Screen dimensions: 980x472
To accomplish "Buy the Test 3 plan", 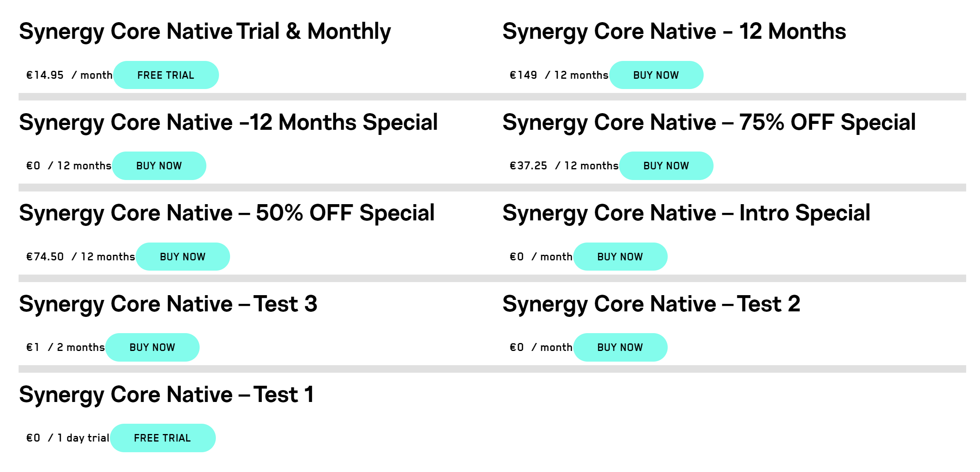I will [152, 347].
